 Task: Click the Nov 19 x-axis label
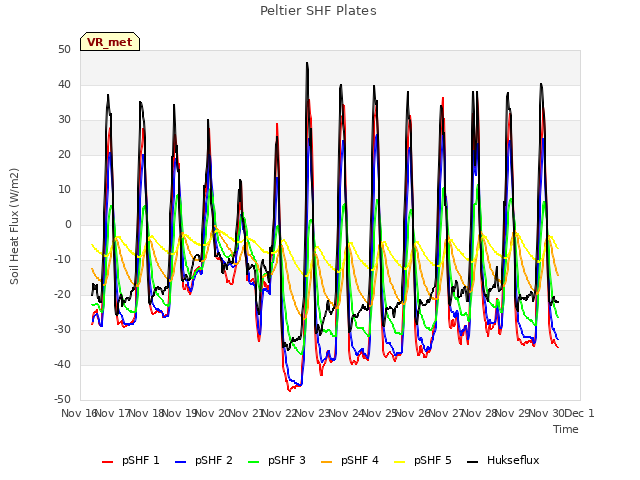(x=180, y=413)
